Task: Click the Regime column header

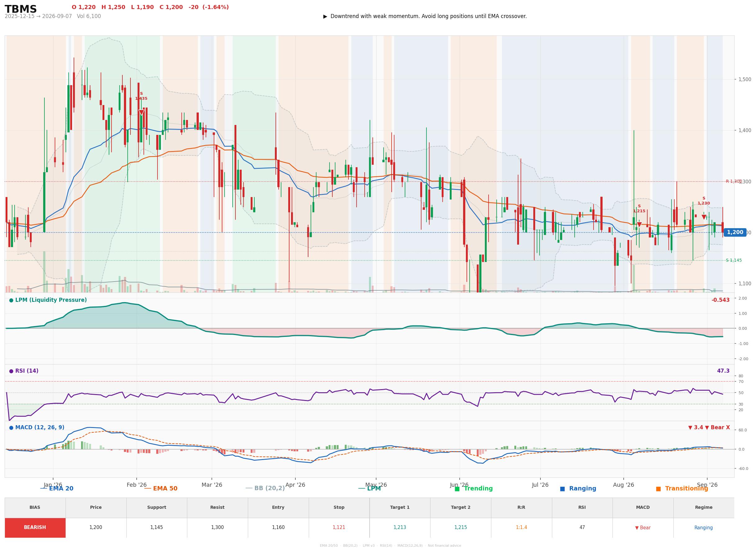Action: tap(704, 507)
